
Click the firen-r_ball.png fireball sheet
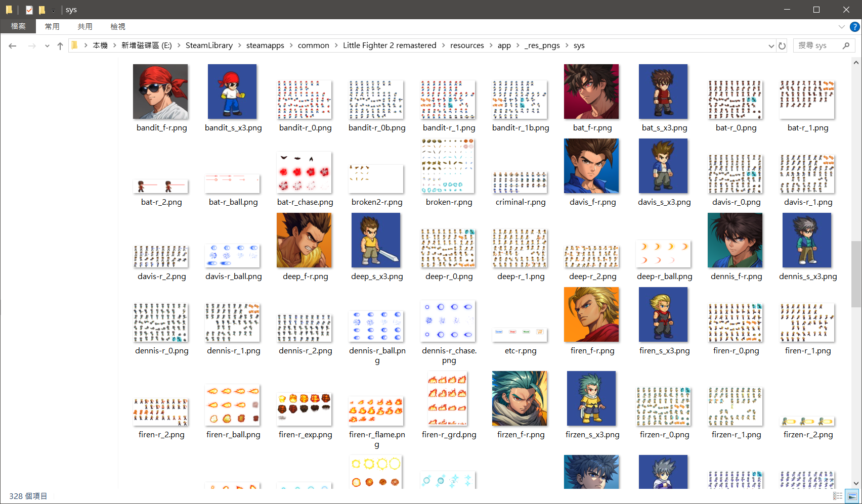[x=232, y=405]
